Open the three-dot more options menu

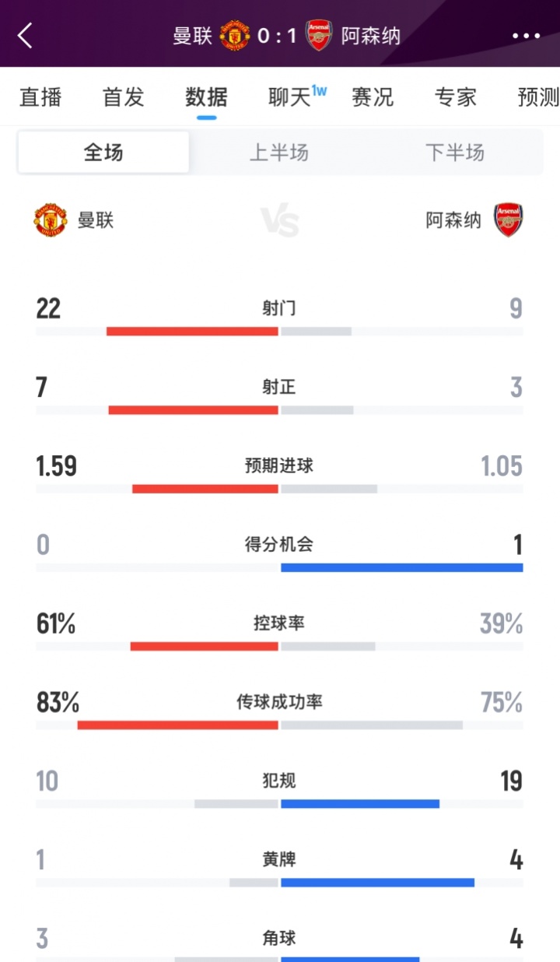click(x=526, y=36)
